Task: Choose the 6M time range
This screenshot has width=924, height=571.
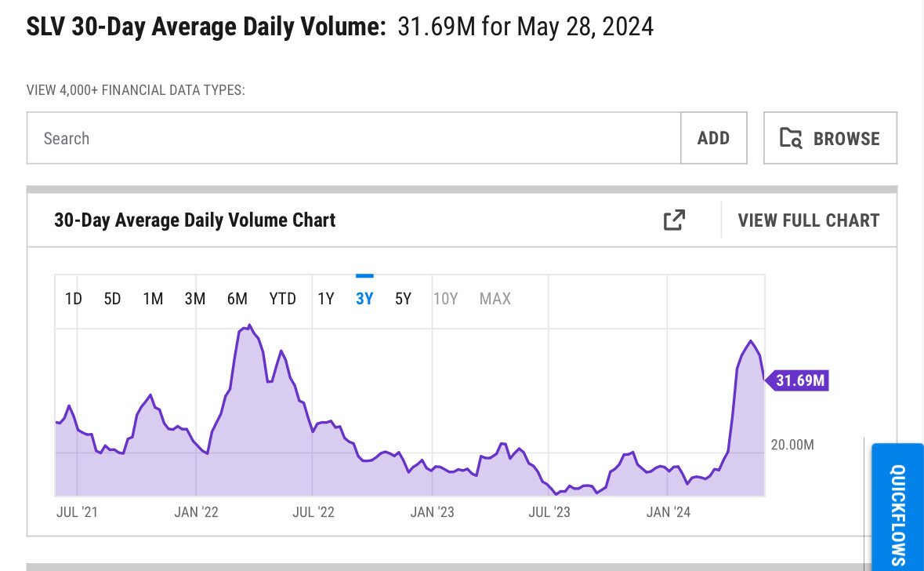Action: coord(237,299)
